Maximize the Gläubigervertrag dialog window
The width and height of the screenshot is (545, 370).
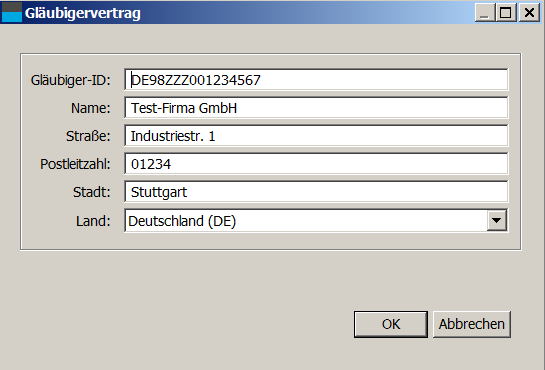(x=506, y=13)
